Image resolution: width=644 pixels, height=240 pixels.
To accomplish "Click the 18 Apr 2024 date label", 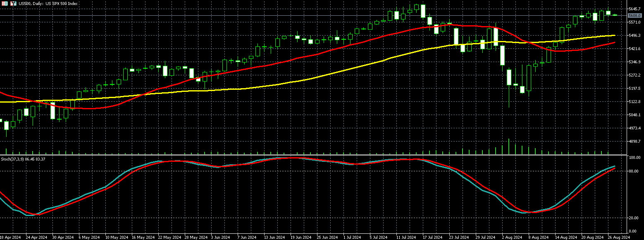I will pyautogui.click(x=10, y=238).
